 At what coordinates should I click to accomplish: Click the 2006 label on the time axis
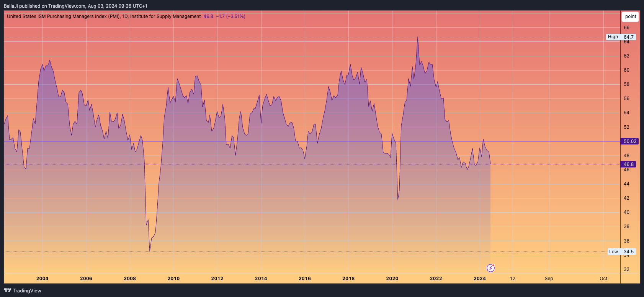pos(86,279)
